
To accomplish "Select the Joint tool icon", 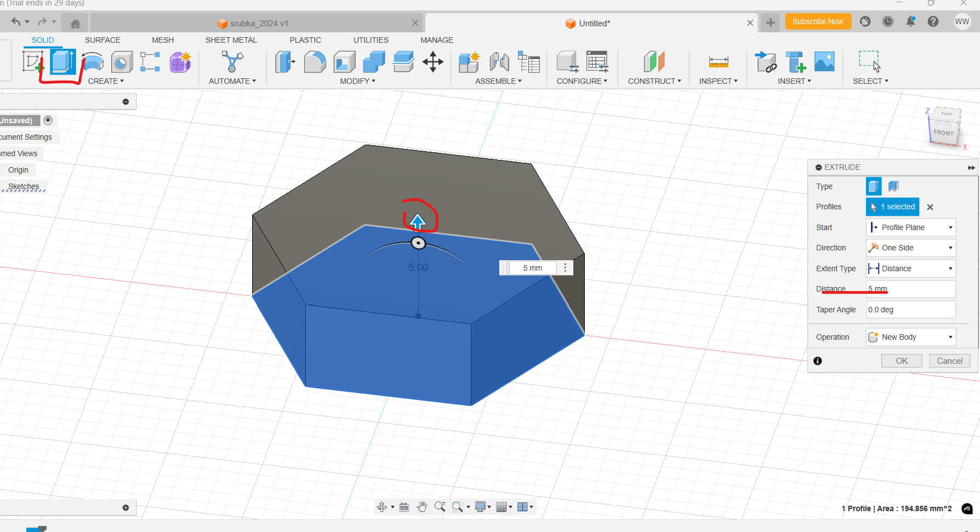I will (499, 62).
